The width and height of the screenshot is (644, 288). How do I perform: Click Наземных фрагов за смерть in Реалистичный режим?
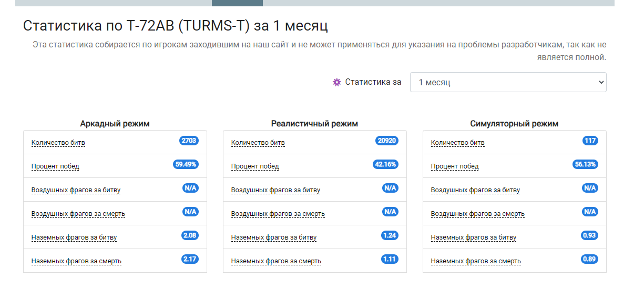coord(276,261)
